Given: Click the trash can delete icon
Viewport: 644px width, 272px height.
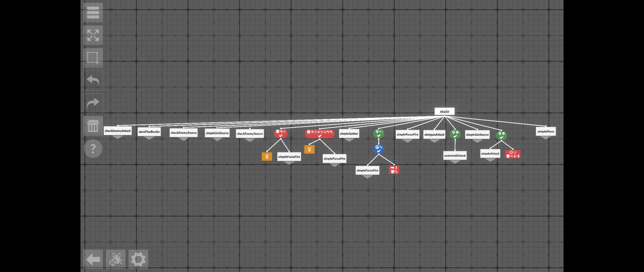Looking at the screenshot, I should (x=93, y=126).
